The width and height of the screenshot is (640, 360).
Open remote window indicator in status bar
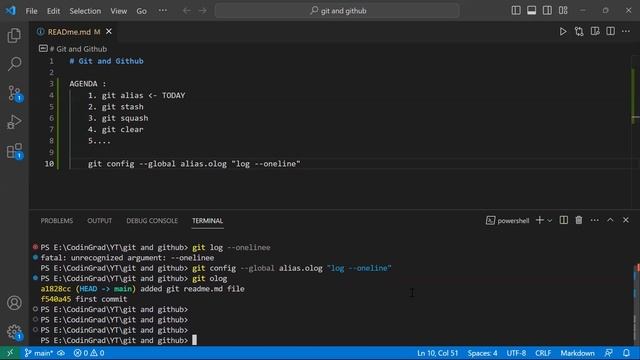tap(10, 353)
